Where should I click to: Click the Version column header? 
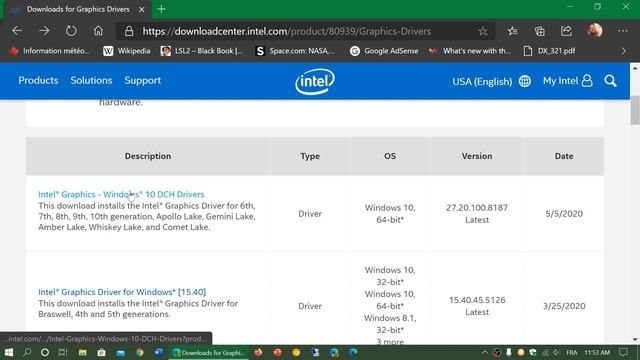(x=477, y=156)
